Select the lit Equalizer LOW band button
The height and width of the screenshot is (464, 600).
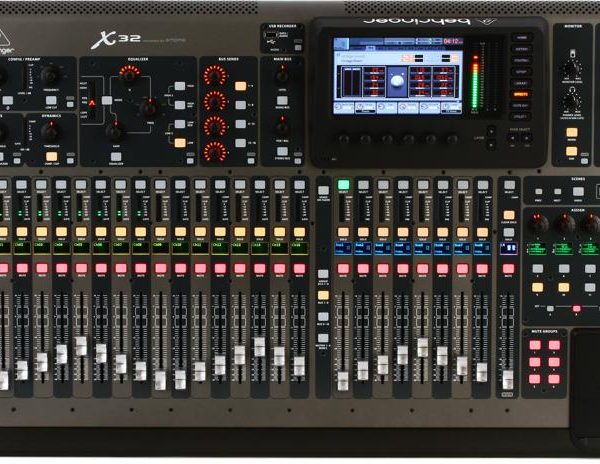(180, 143)
